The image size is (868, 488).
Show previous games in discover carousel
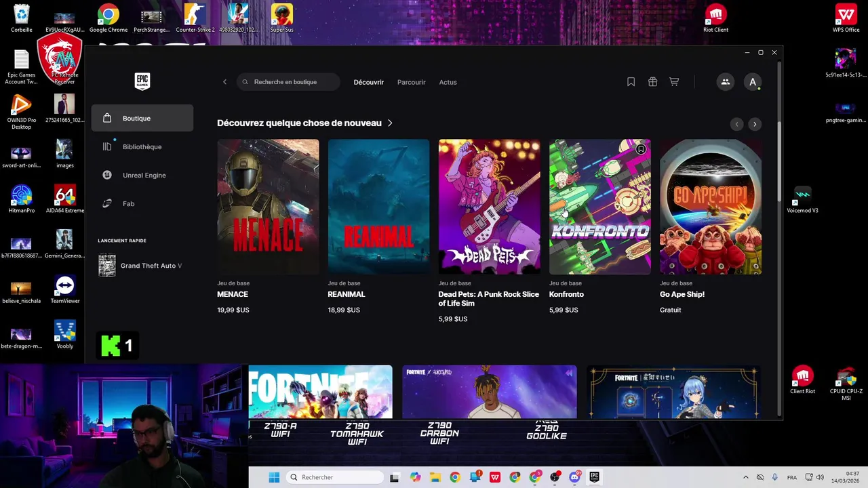point(737,124)
